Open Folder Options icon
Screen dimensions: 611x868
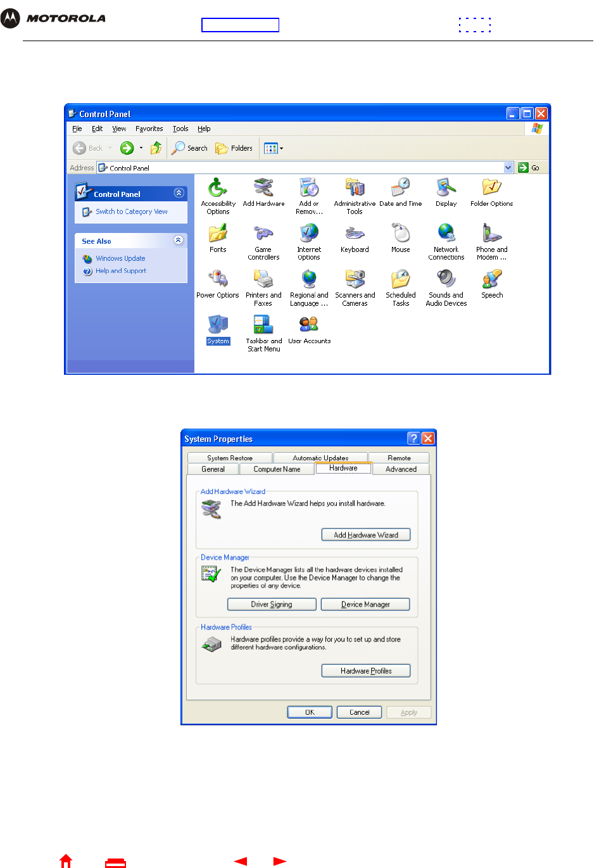pos(491,192)
